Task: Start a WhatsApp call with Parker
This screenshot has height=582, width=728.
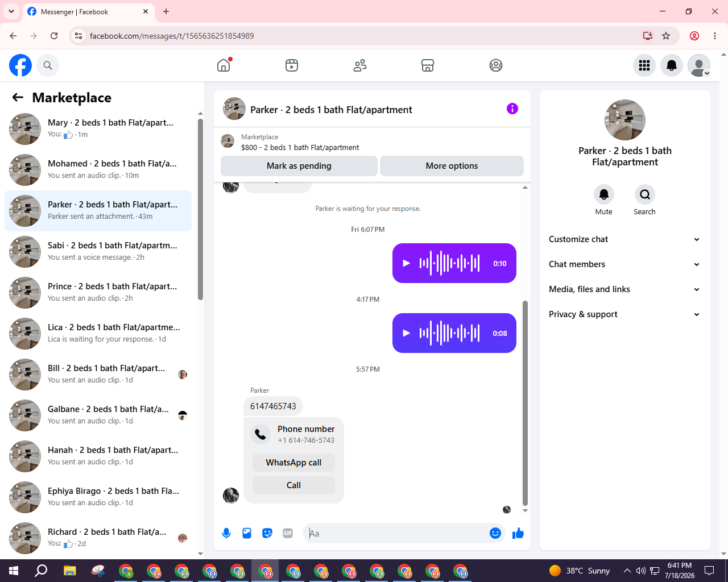Action: click(293, 463)
